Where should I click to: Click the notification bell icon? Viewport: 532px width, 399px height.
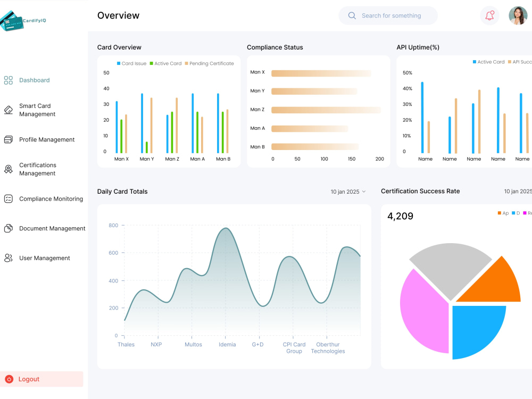coord(489,15)
